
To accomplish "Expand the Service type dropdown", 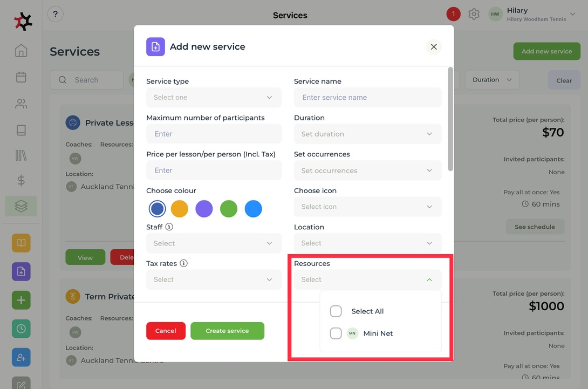I will 214,98.
